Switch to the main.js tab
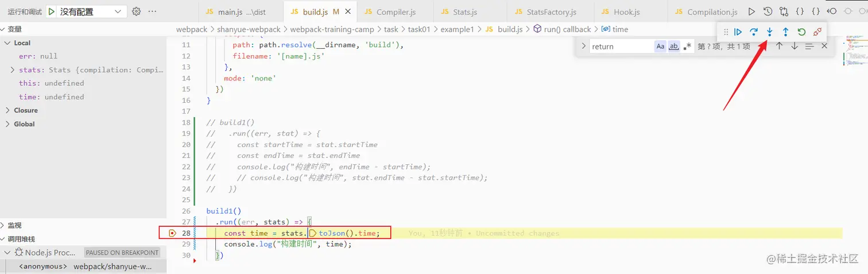The image size is (868, 274). pyautogui.click(x=241, y=12)
